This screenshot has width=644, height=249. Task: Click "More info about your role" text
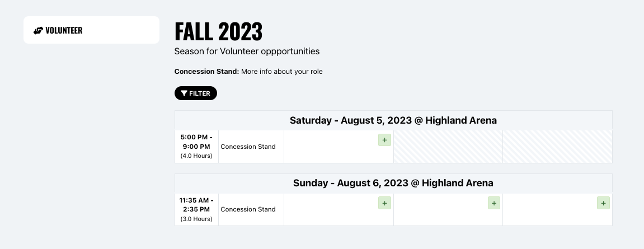coord(281,72)
